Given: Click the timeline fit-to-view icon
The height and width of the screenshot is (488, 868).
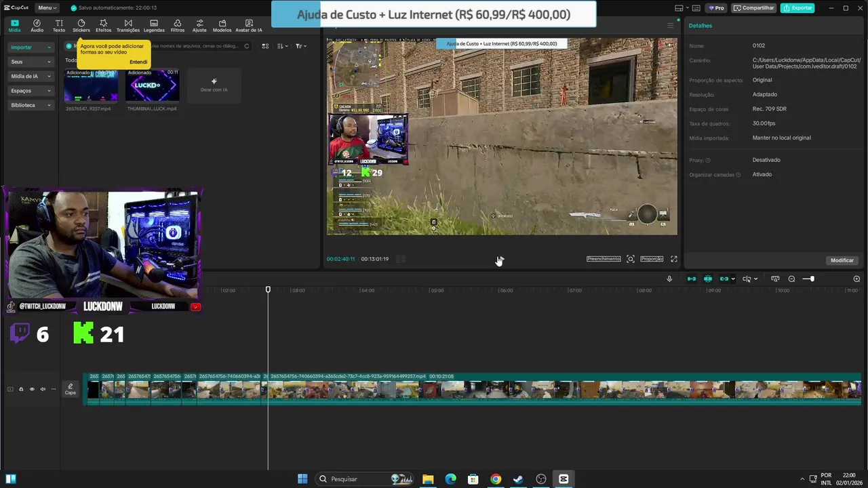Looking at the screenshot, I should click(x=775, y=279).
